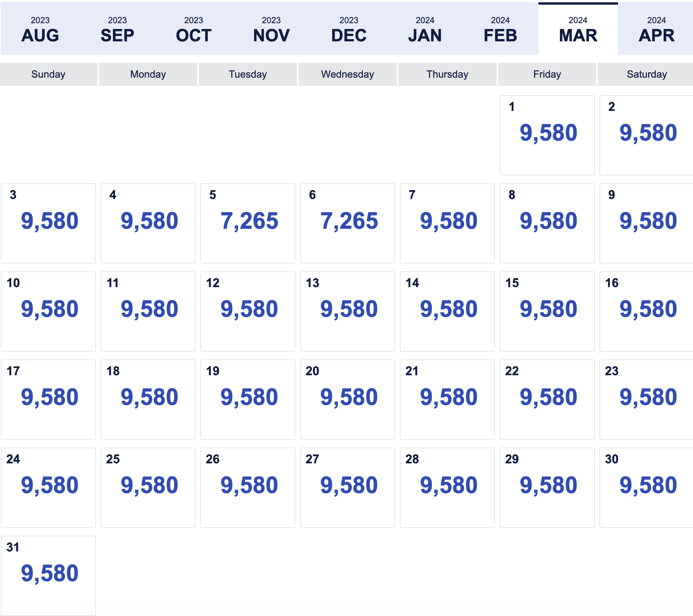Click the Wednesday column header
The image size is (693, 616).
(x=348, y=74)
